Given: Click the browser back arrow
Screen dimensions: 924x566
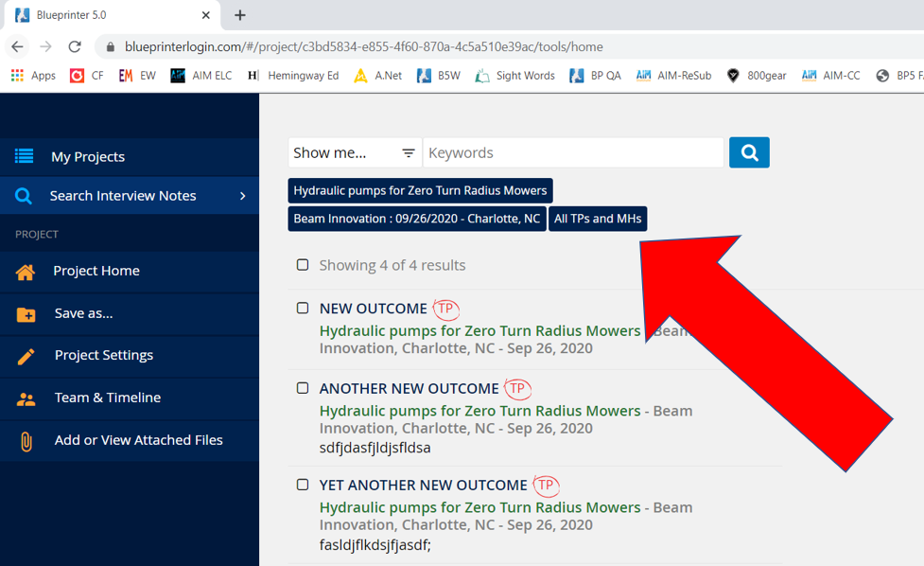Looking at the screenshot, I should (x=17, y=46).
